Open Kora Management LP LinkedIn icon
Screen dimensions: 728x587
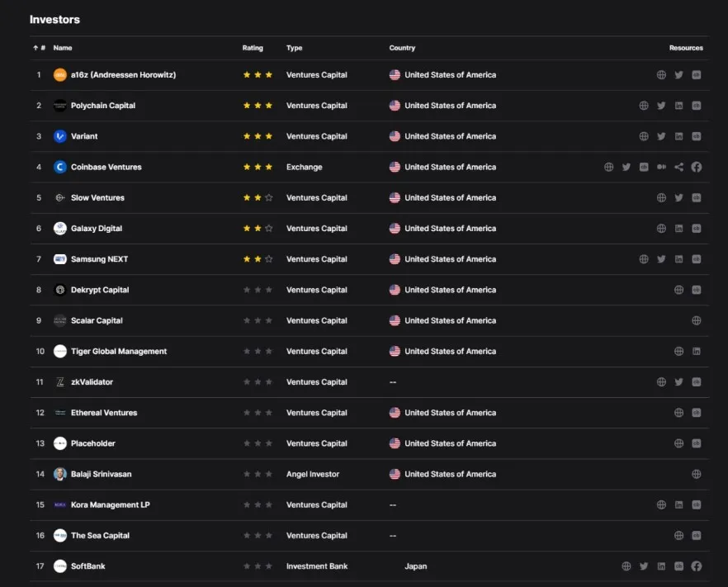coord(678,504)
